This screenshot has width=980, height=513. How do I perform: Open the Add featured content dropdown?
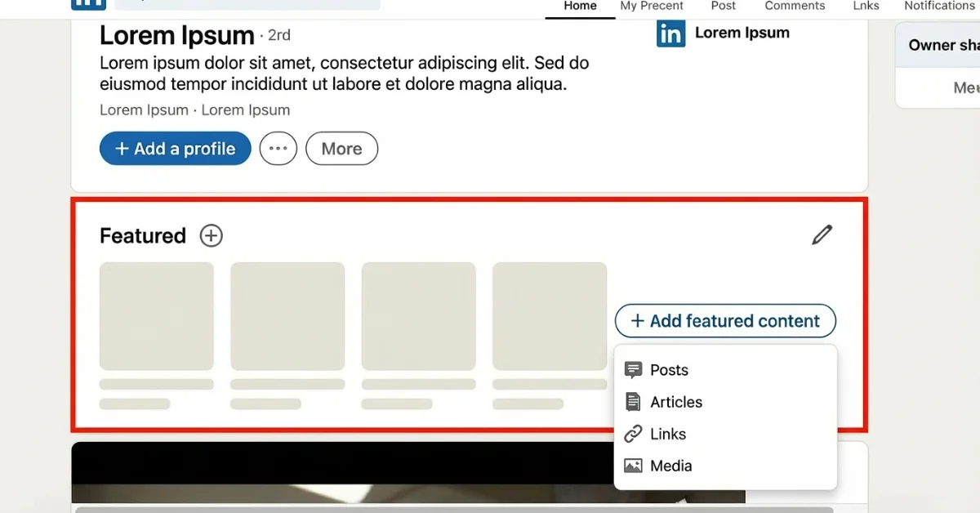point(725,321)
